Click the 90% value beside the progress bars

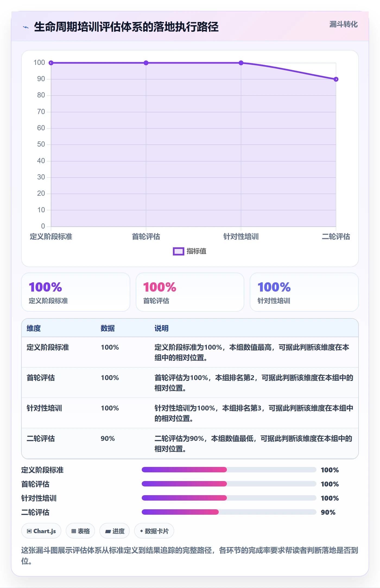tap(328, 512)
